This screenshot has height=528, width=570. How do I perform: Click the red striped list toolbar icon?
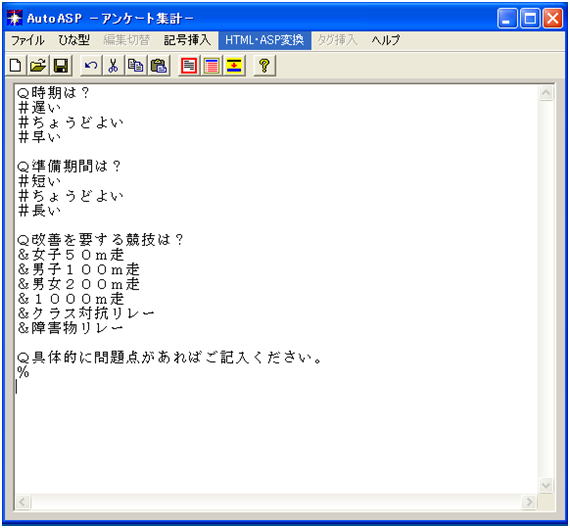coord(211,66)
